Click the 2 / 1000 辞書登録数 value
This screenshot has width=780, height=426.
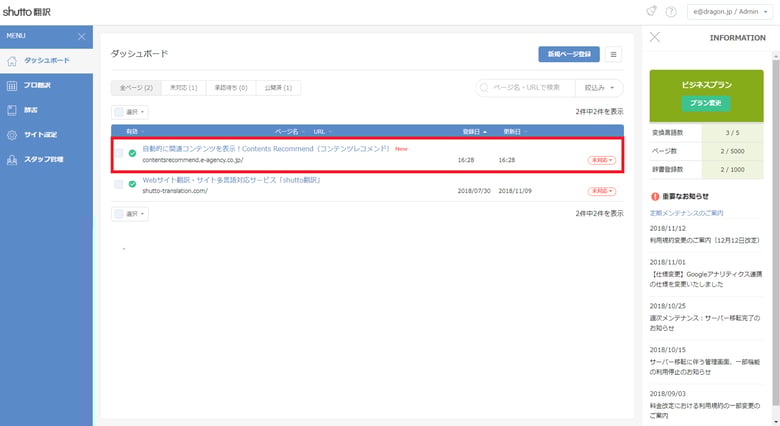pyautogui.click(x=732, y=170)
